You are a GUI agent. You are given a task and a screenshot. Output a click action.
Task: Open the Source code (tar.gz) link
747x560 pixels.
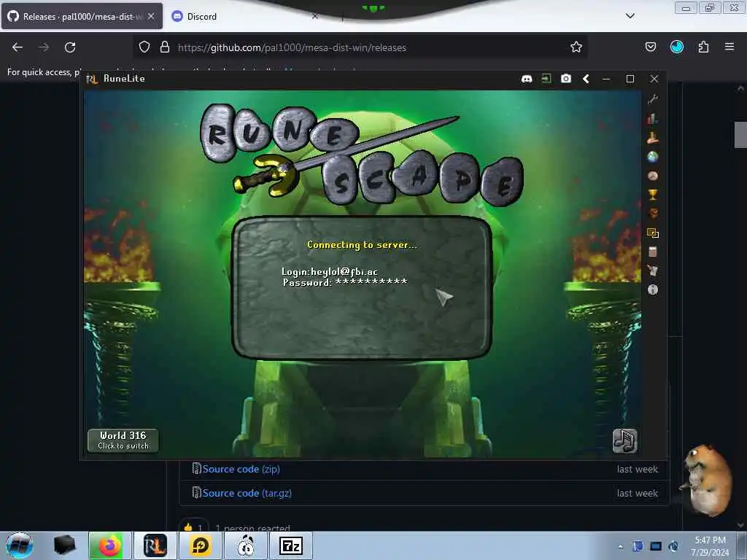[247, 493]
